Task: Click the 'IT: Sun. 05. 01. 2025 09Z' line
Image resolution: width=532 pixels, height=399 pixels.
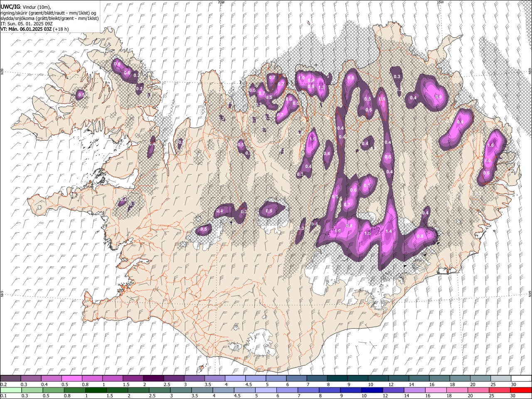Action: point(27,24)
